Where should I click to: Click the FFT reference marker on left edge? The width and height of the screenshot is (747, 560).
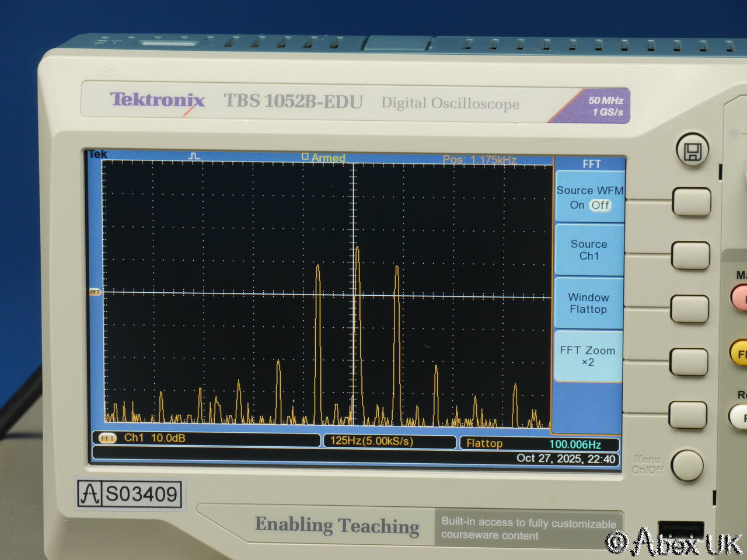[x=95, y=292]
